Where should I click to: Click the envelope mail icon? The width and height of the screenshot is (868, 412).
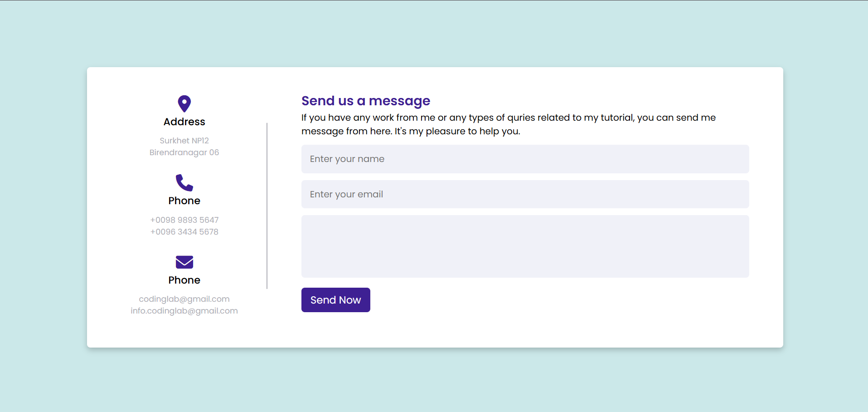184,262
